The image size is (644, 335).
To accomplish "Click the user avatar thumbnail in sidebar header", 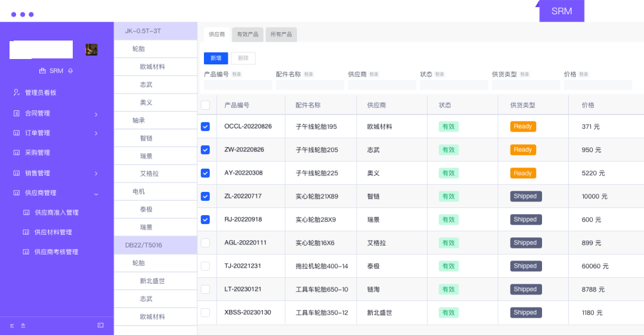I will [x=91, y=49].
